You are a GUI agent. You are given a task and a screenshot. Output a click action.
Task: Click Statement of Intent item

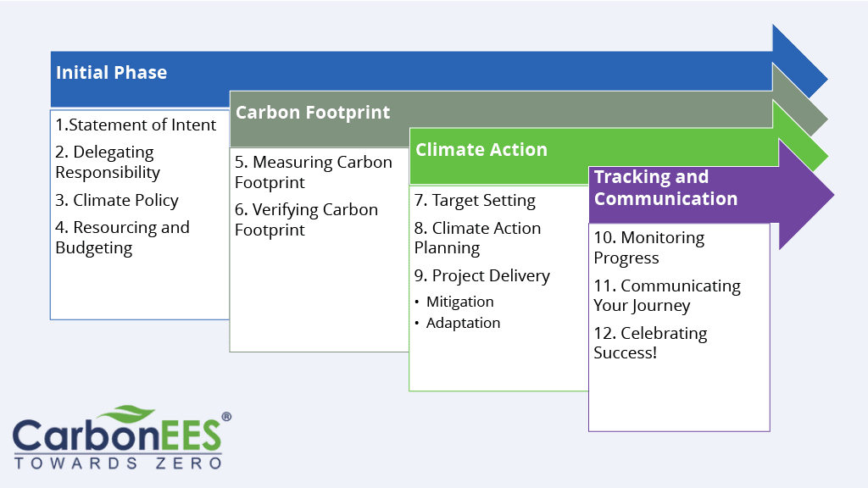point(136,125)
